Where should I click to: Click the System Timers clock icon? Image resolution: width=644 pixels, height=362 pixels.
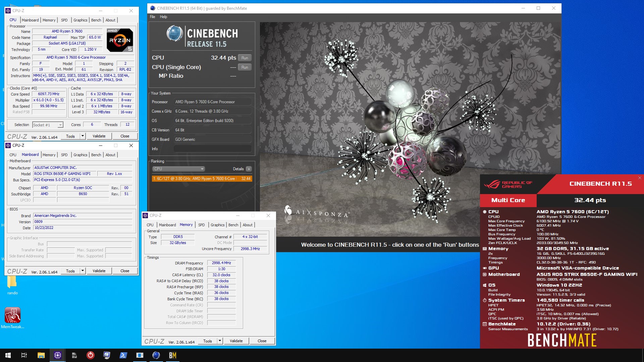pyautogui.click(x=485, y=300)
